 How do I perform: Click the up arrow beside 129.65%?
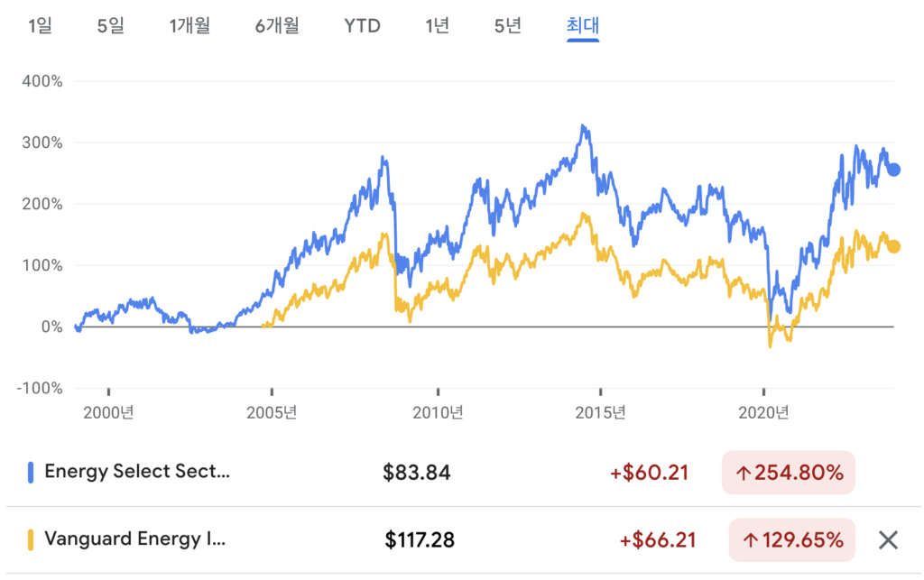coord(750,541)
